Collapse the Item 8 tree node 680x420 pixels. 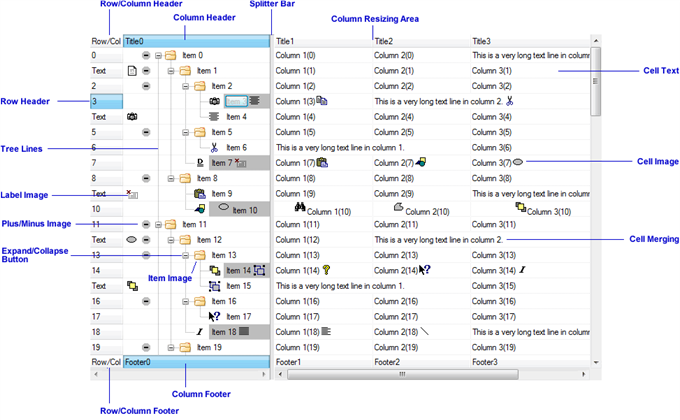(x=171, y=178)
